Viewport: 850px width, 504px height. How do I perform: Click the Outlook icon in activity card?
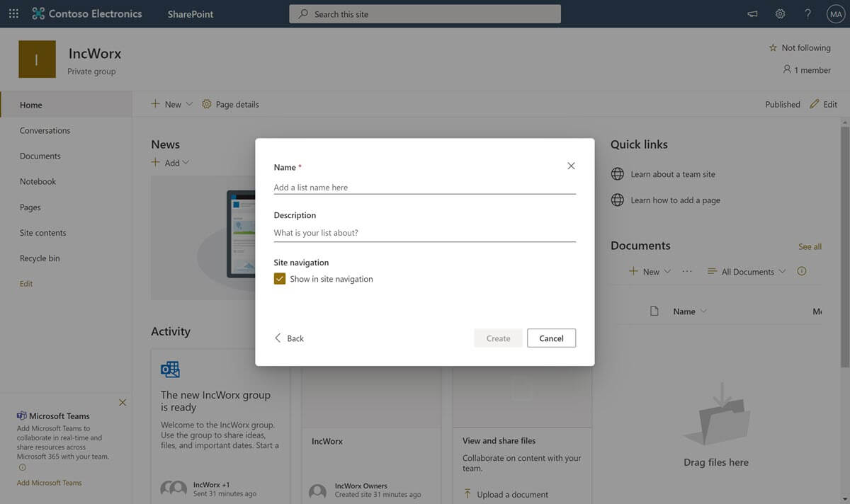pos(170,369)
